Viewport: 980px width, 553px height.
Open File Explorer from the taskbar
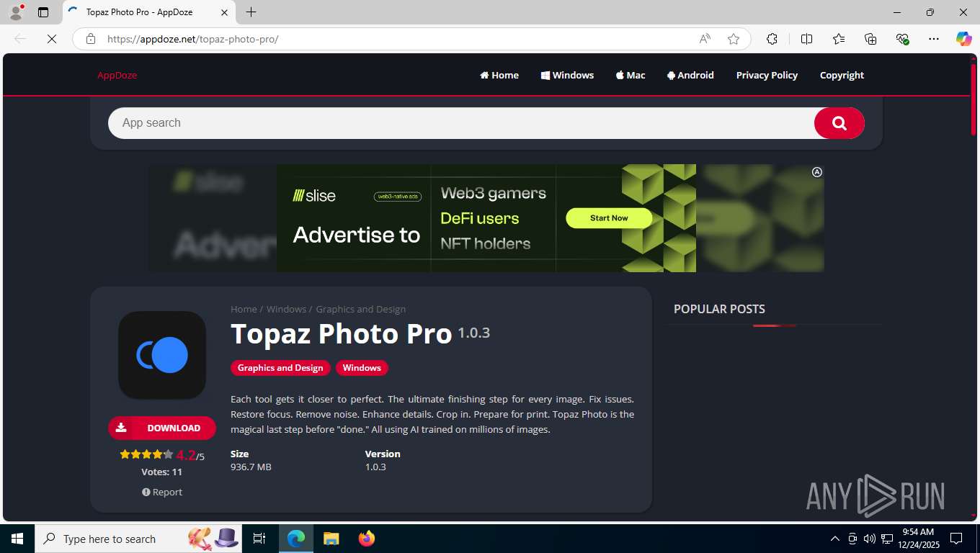pyautogui.click(x=331, y=539)
